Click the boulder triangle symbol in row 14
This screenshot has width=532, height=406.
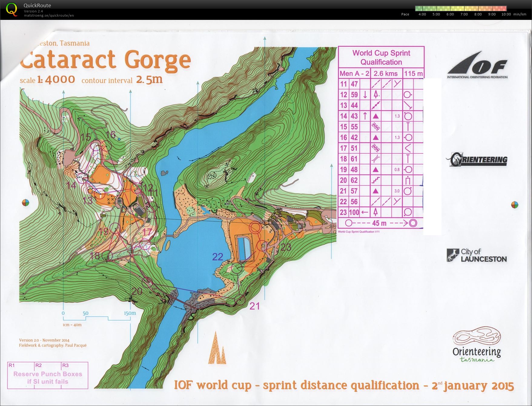click(376, 116)
